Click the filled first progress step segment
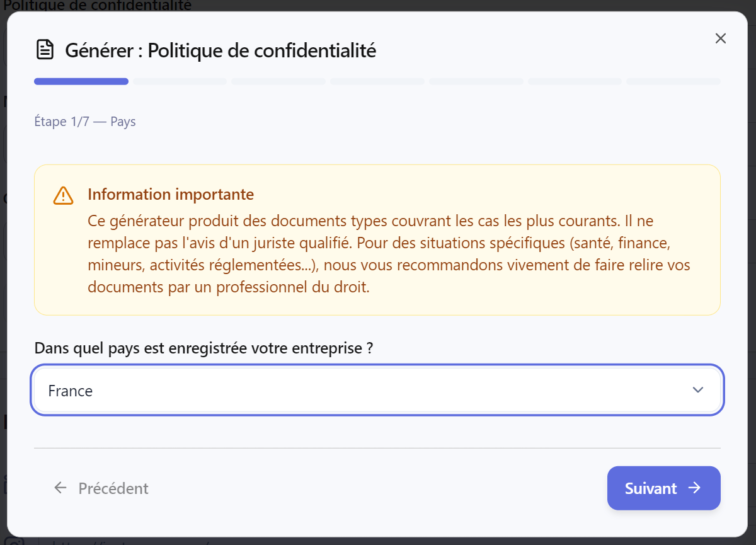The height and width of the screenshot is (545, 756). pos(81,81)
